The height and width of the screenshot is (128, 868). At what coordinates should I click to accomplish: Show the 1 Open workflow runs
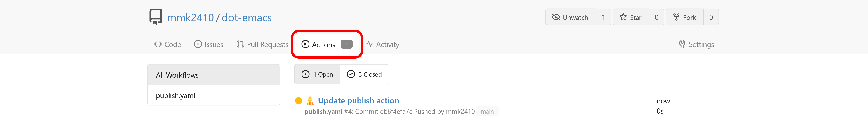317,74
